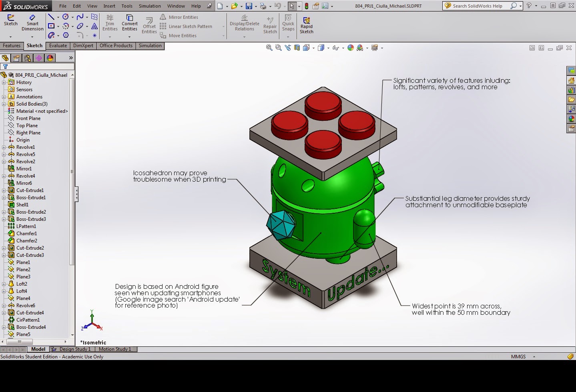Switch to the Office Products tab
This screenshot has width=576, height=392.
(x=116, y=46)
